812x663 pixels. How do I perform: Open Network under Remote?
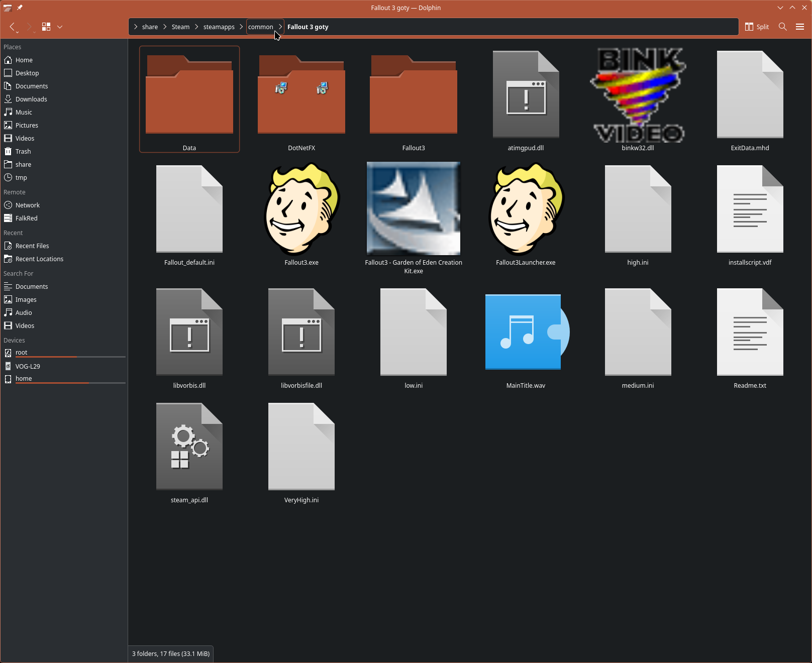pos(64,205)
